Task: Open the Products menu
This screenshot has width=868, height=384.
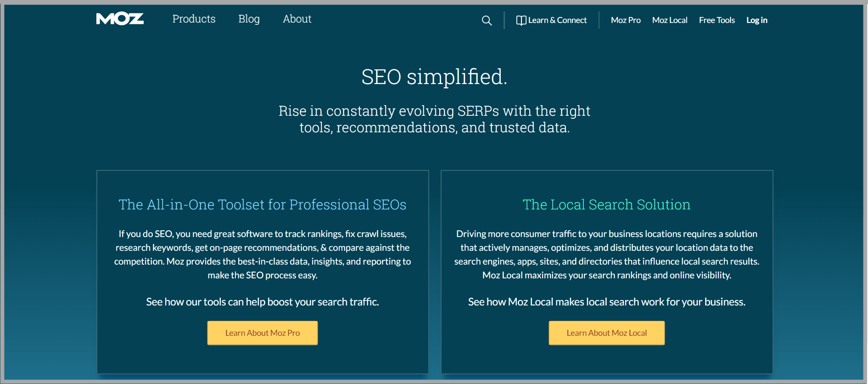Action: click(x=194, y=19)
